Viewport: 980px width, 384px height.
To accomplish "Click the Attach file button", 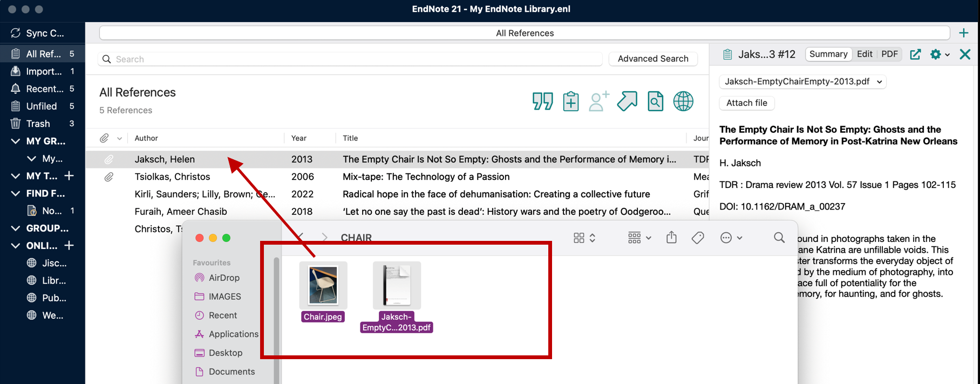I will pyautogui.click(x=747, y=103).
